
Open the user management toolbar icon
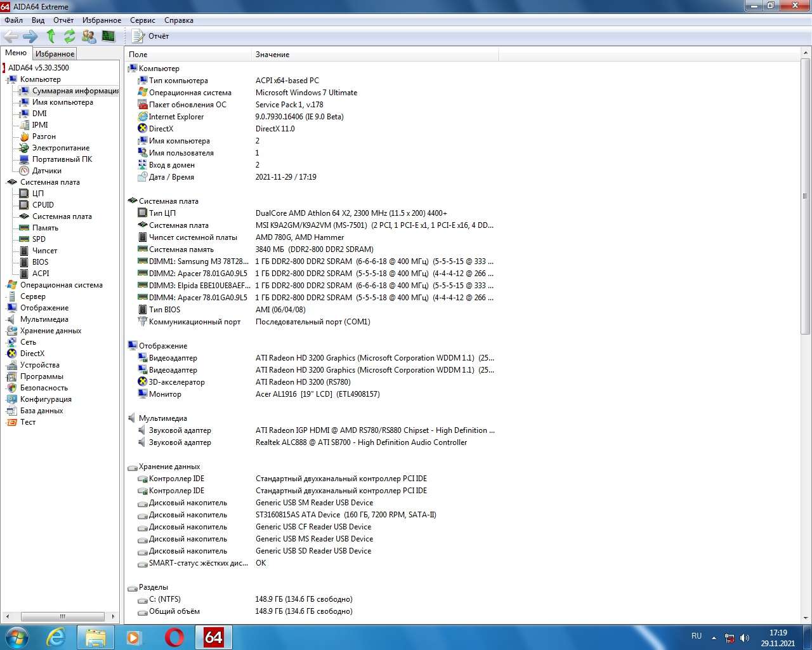tap(89, 36)
